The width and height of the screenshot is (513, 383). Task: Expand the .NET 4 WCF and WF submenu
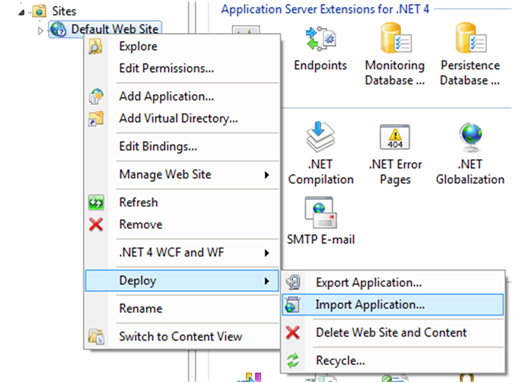tap(182, 253)
